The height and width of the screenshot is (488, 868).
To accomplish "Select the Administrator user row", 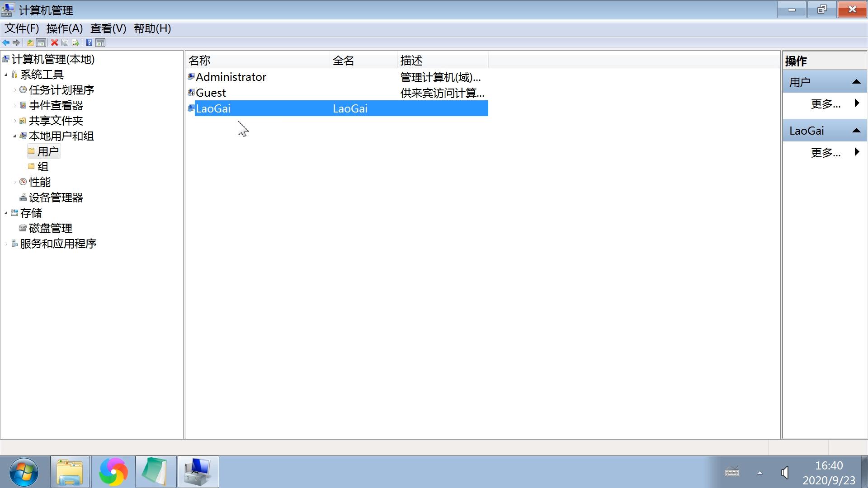I will (x=231, y=77).
